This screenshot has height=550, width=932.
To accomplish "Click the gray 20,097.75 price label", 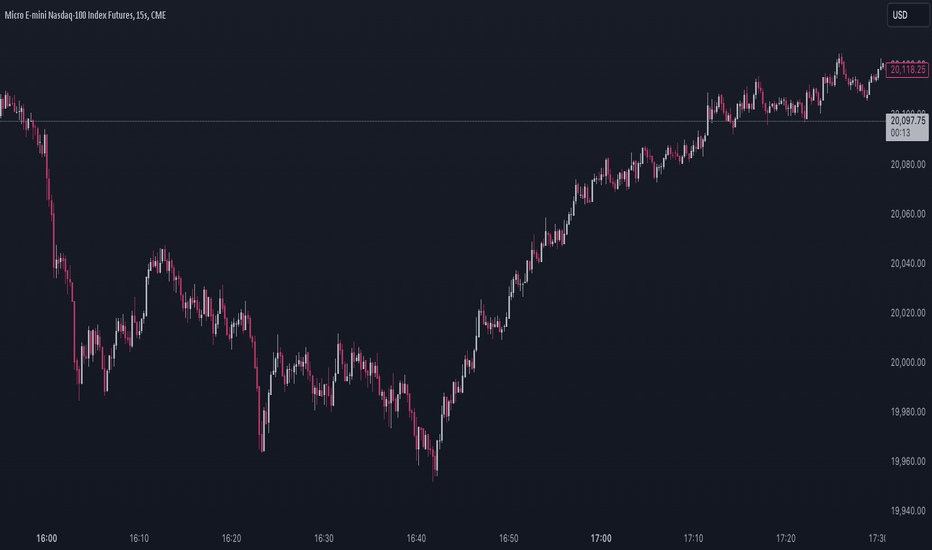I will tap(908, 121).
